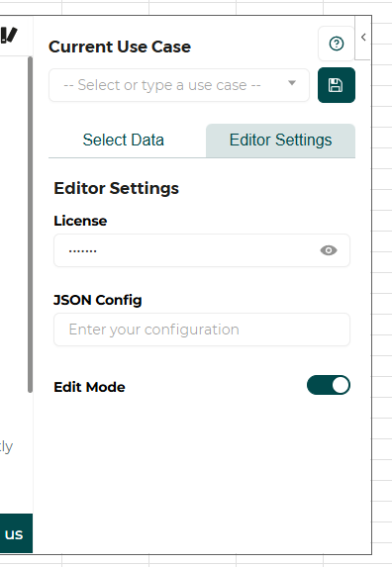
Task: Focus the License password field
Action: pyautogui.click(x=202, y=250)
